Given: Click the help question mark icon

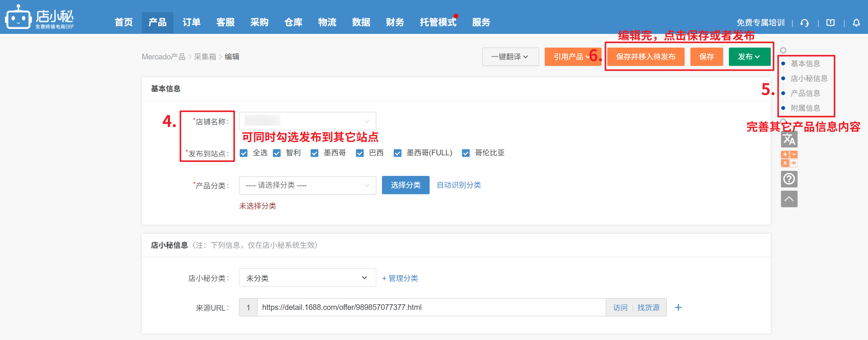Looking at the screenshot, I should coord(789,179).
